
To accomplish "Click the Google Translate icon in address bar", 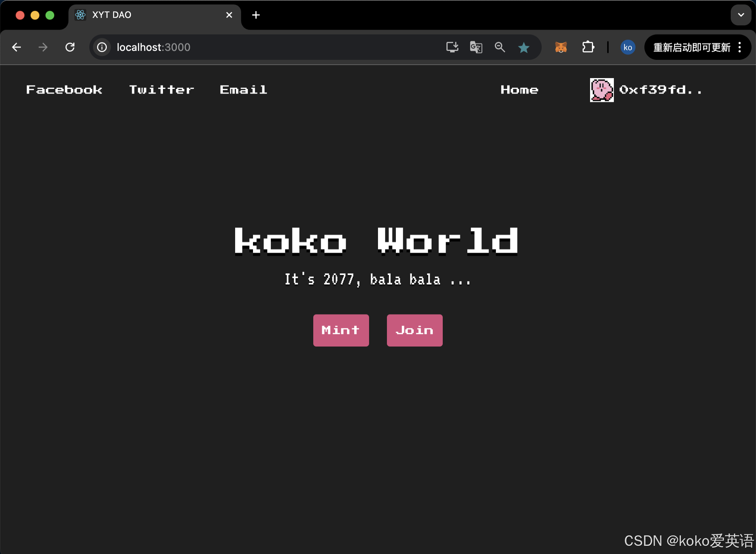I will 476,47.
